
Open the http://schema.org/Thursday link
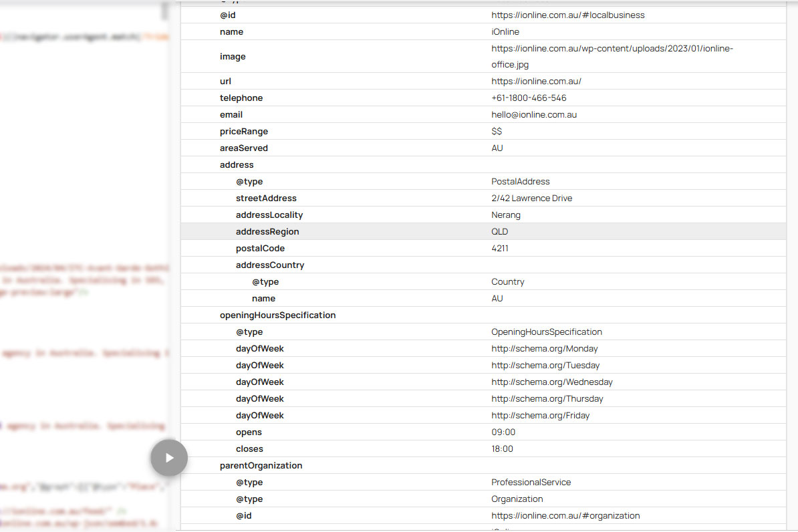(547, 398)
